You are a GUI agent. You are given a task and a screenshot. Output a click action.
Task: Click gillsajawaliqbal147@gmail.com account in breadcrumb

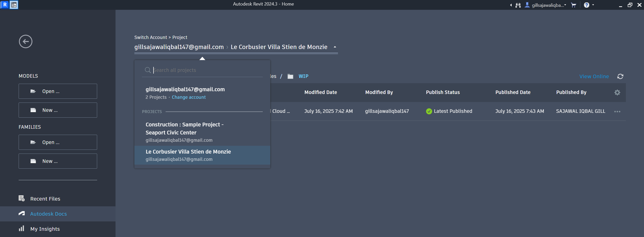179,47
